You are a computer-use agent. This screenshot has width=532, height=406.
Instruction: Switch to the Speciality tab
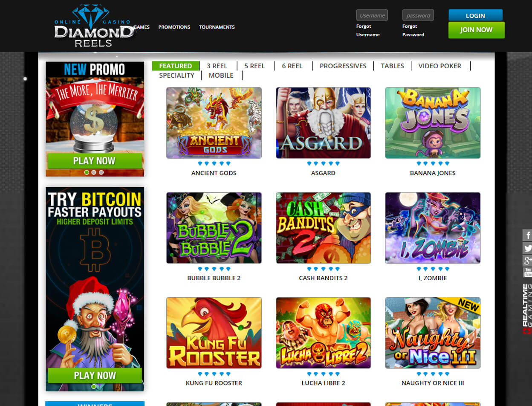pos(176,75)
